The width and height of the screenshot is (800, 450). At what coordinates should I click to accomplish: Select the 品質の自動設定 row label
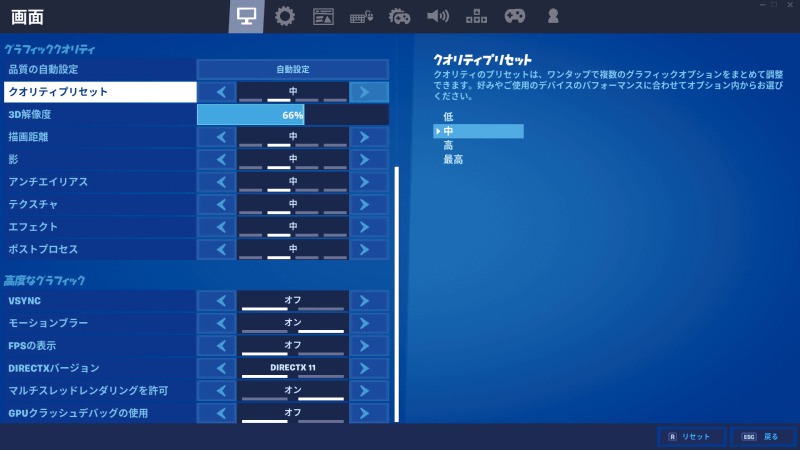[100, 69]
